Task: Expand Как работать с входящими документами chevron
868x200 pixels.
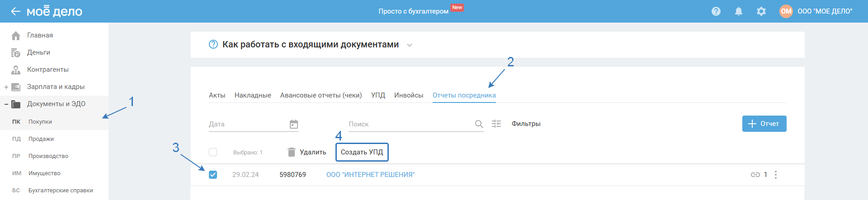Action: (410, 45)
